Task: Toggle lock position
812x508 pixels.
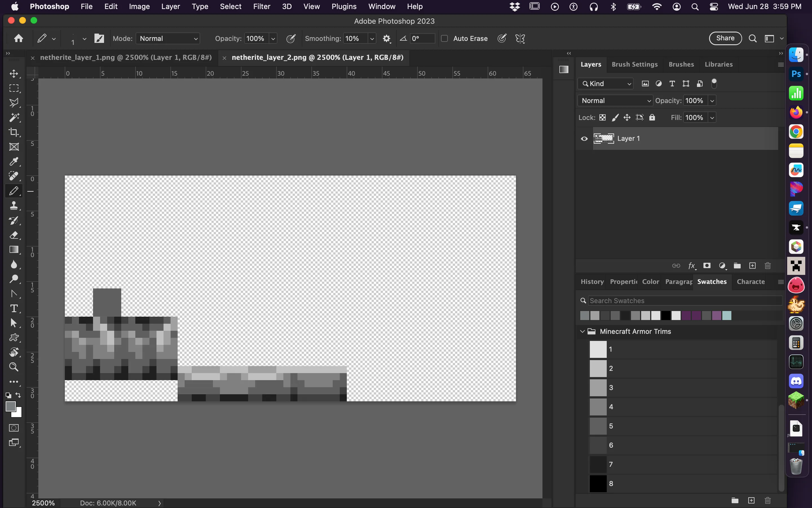Action: 627,118
